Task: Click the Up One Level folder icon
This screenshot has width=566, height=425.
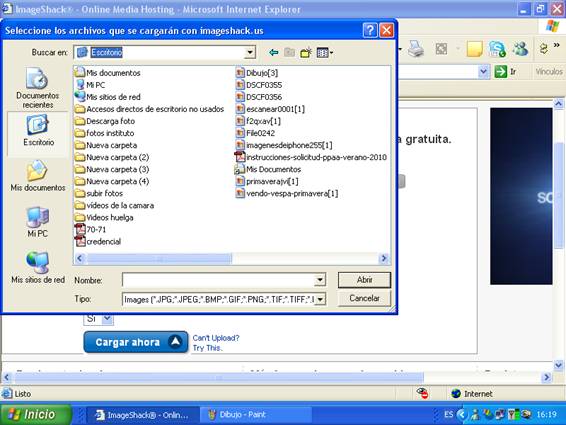Action: [x=289, y=53]
